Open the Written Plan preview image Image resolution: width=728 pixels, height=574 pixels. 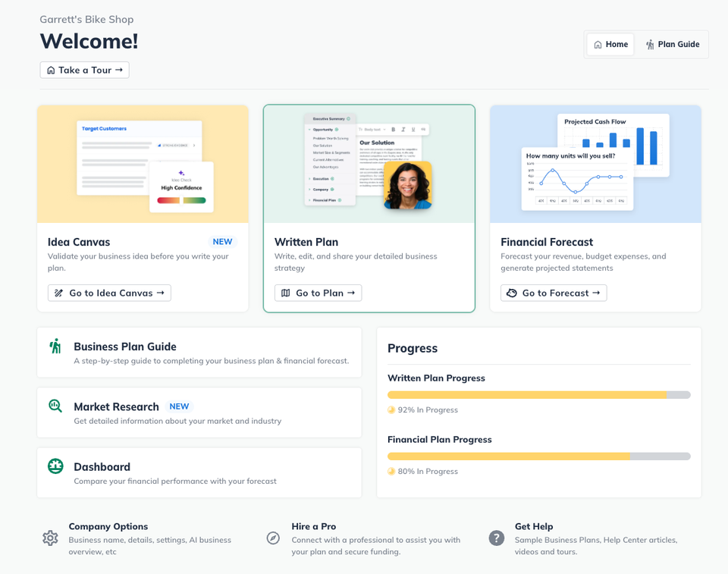tap(369, 164)
